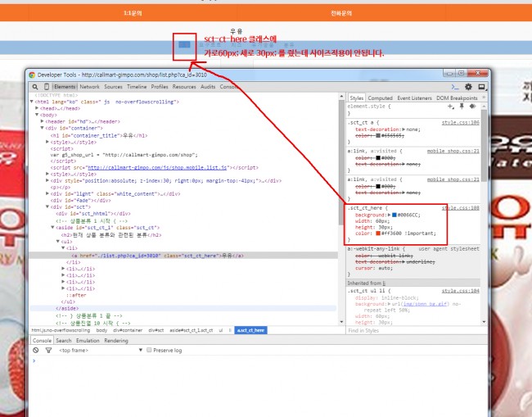Select the body breadcrumb

tap(101, 330)
